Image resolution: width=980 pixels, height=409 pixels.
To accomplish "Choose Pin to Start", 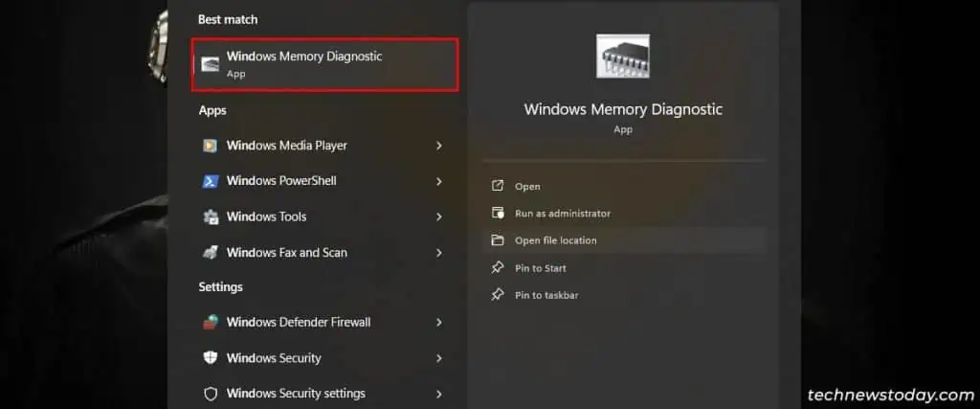I will pyautogui.click(x=622, y=267).
